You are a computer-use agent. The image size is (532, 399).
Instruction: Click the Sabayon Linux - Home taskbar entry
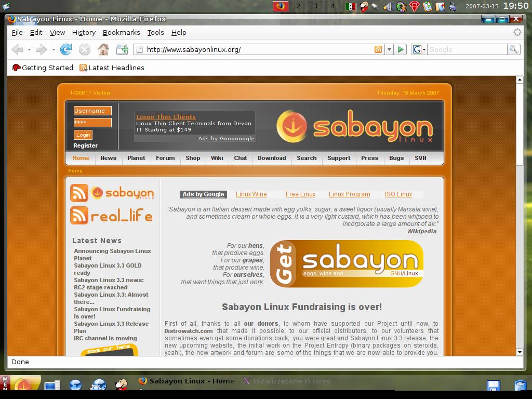pyautogui.click(x=187, y=381)
